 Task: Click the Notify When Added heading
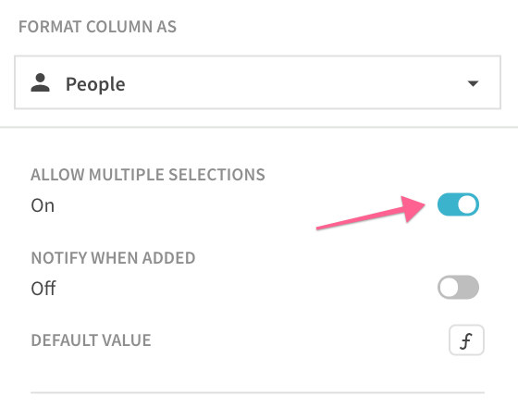[113, 258]
